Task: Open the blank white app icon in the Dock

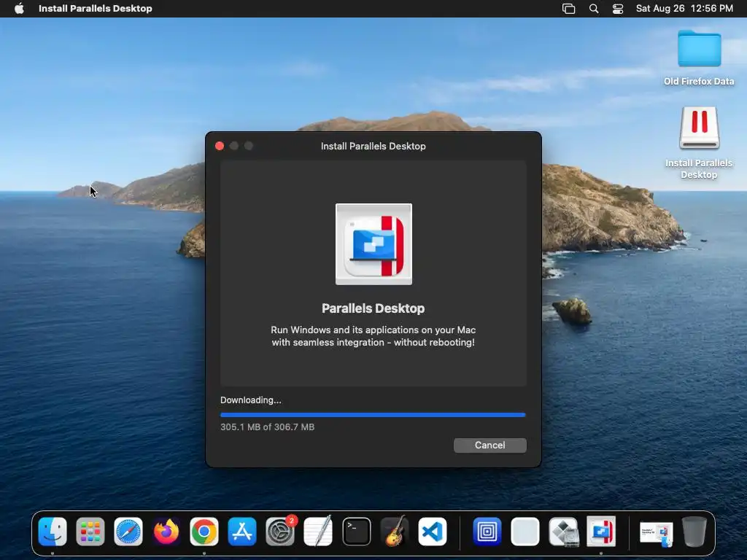Action: 525,532
